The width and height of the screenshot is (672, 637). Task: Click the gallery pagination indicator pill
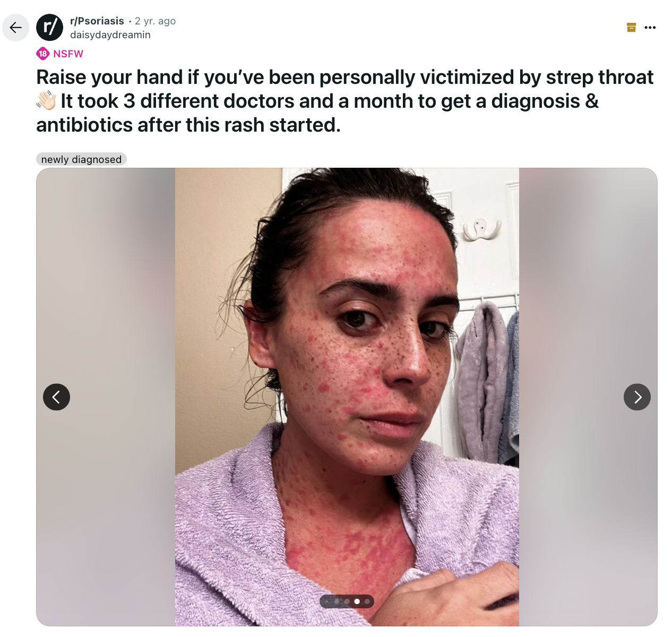click(347, 601)
